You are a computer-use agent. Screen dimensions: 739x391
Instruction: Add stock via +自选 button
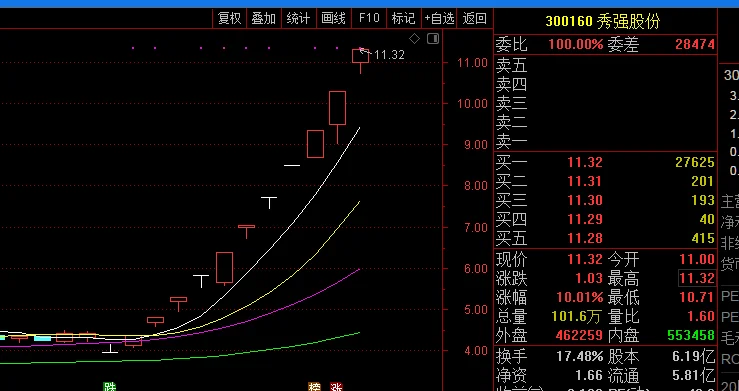pyautogui.click(x=439, y=18)
